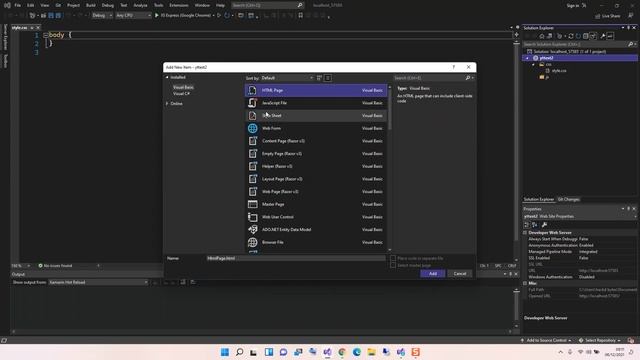The image size is (640, 360).
Task: Switch dialog to small icons view
Action: (x=320, y=78)
